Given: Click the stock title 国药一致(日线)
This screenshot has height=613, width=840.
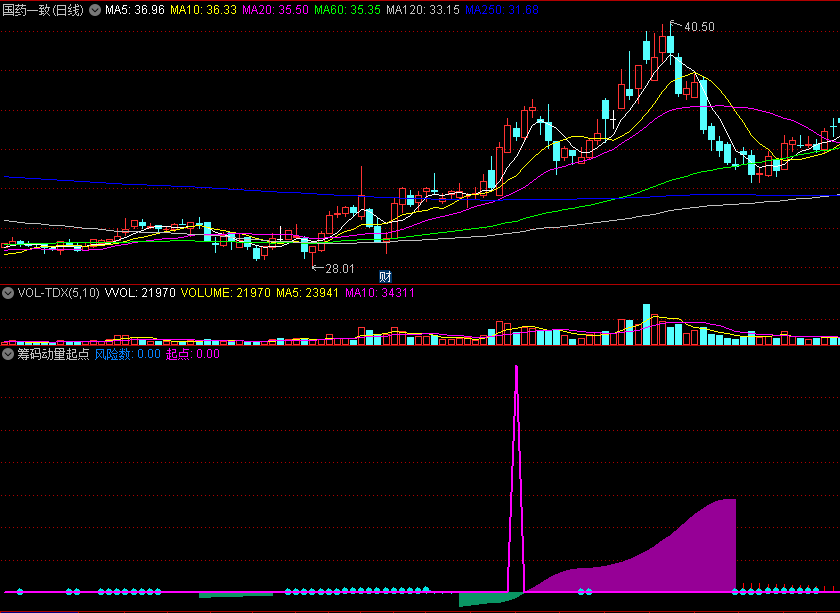Looking at the screenshot, I should click(43, 10).
